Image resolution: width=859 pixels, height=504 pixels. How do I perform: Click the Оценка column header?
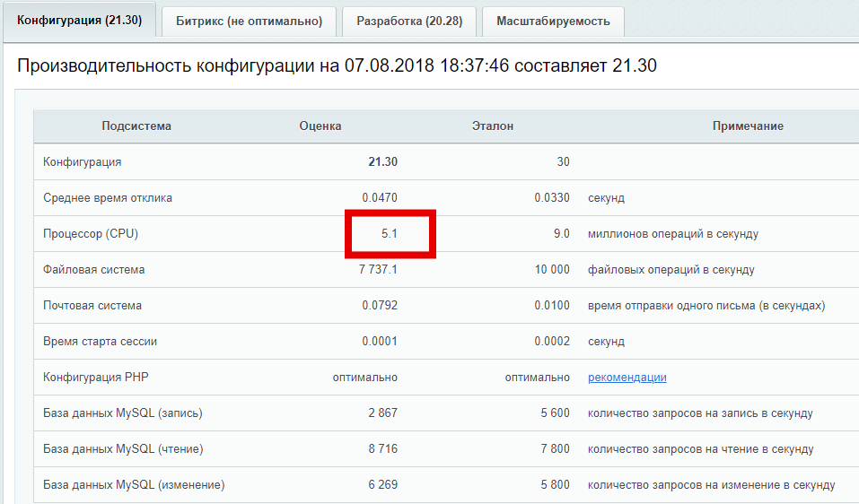320,126
